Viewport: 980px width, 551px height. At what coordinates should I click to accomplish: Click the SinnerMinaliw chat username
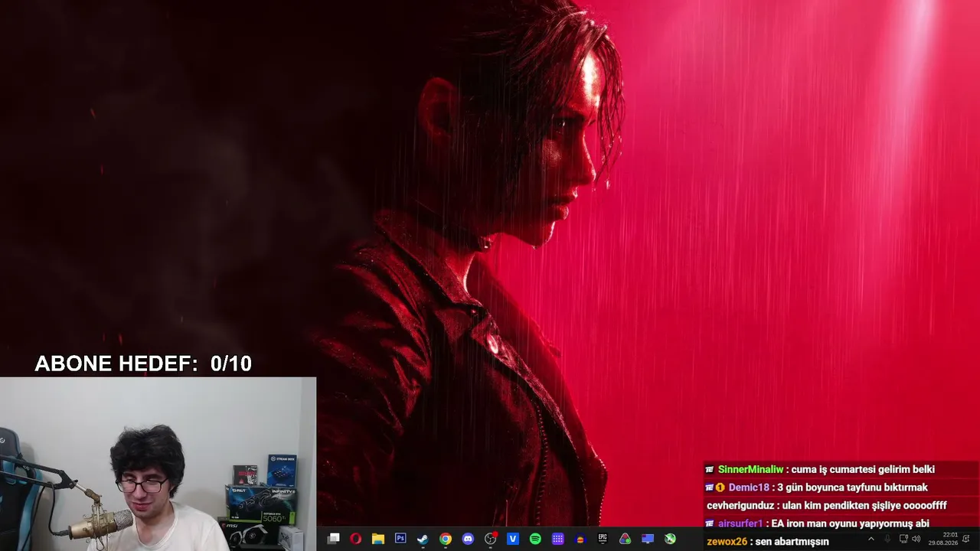point(750,469)
